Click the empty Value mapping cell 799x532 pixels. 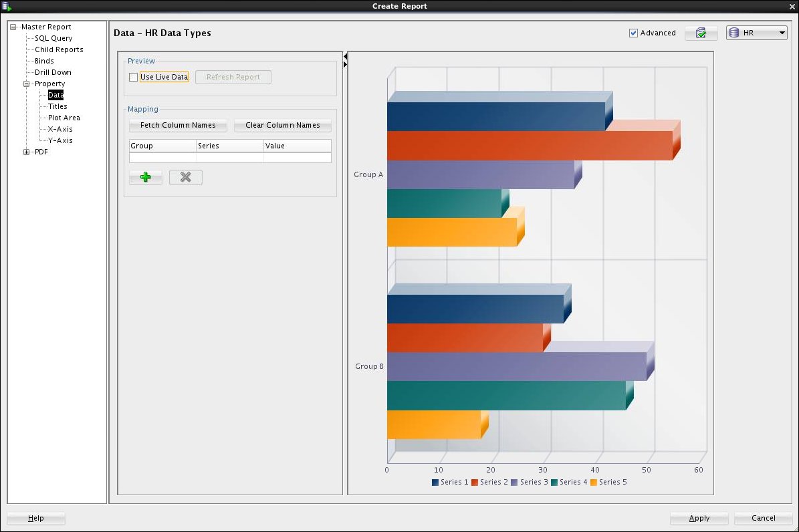click(x=298, y=158)
